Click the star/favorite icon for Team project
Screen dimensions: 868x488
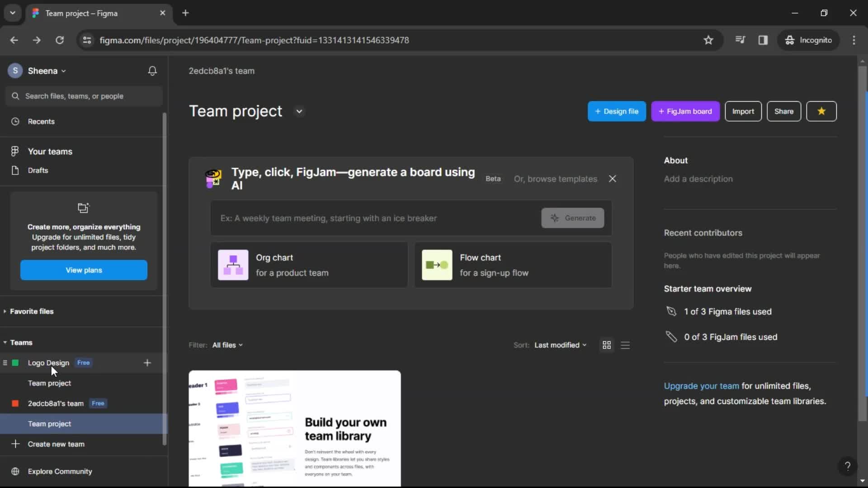pyautogui.click(x=821, y=112)
